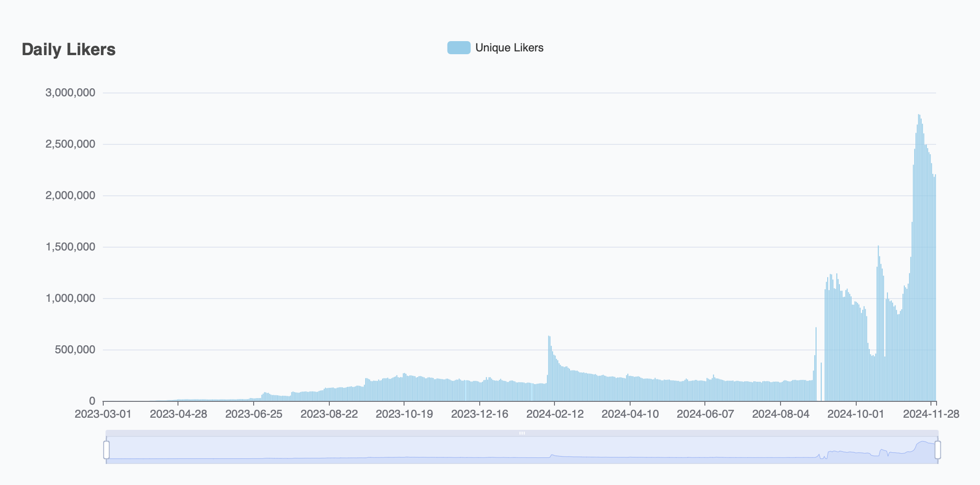The width and height of the screenshot is (980, 485).
Task: Click the 2024-10-01 x-axis date label
Action: pyautogui.click(x=856, y=414)
